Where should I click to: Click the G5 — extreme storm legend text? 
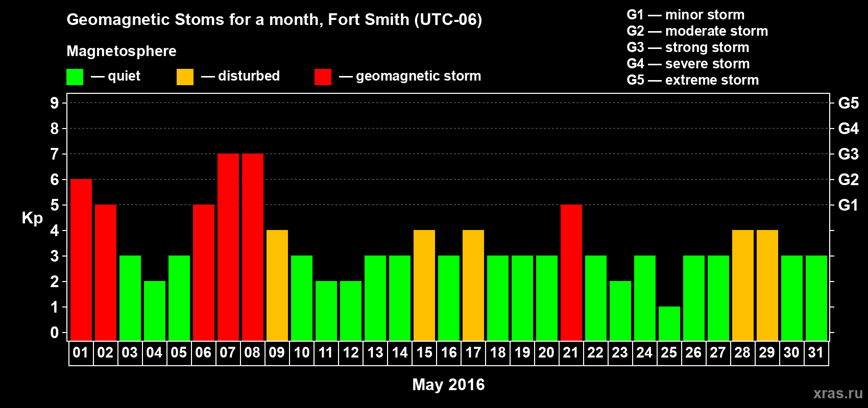click(x=693, y=80)
